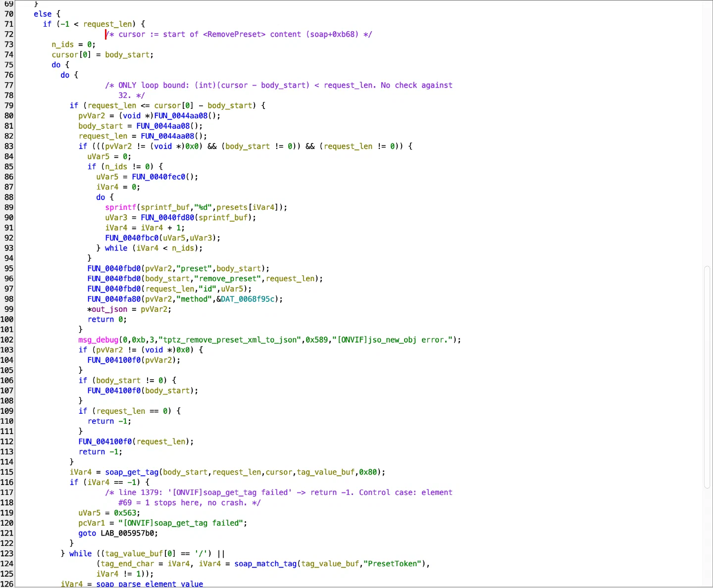Select the "preset" string on line 95
Viewport: 713px width, 588px height.
click(x=194, y=269)
